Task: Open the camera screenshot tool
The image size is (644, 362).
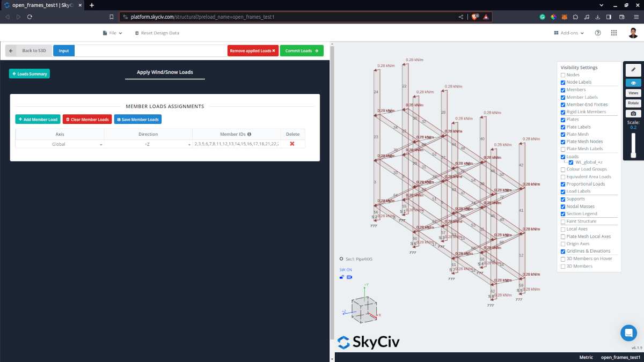Action: (x=633, y=113)
